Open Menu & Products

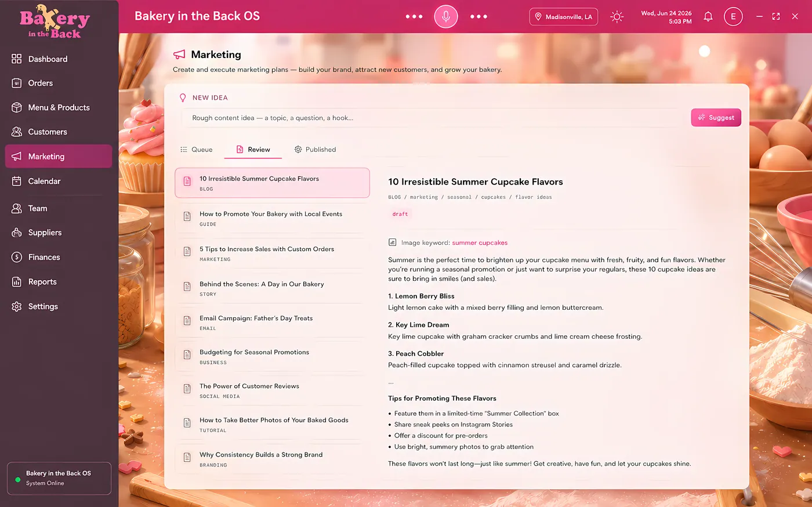(58, 107)
